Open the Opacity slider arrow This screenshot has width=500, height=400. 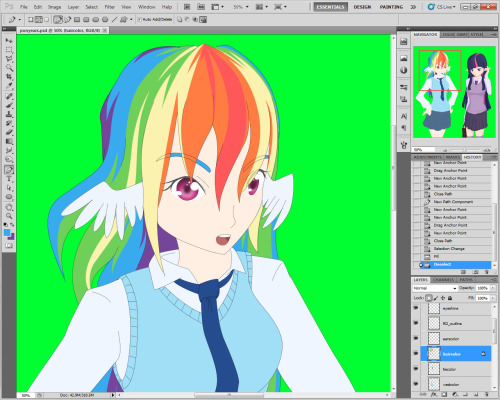point(493,288)
